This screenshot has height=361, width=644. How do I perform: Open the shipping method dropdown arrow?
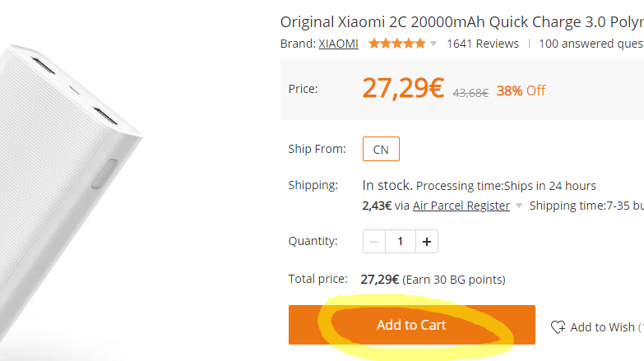tap(519, 206)
